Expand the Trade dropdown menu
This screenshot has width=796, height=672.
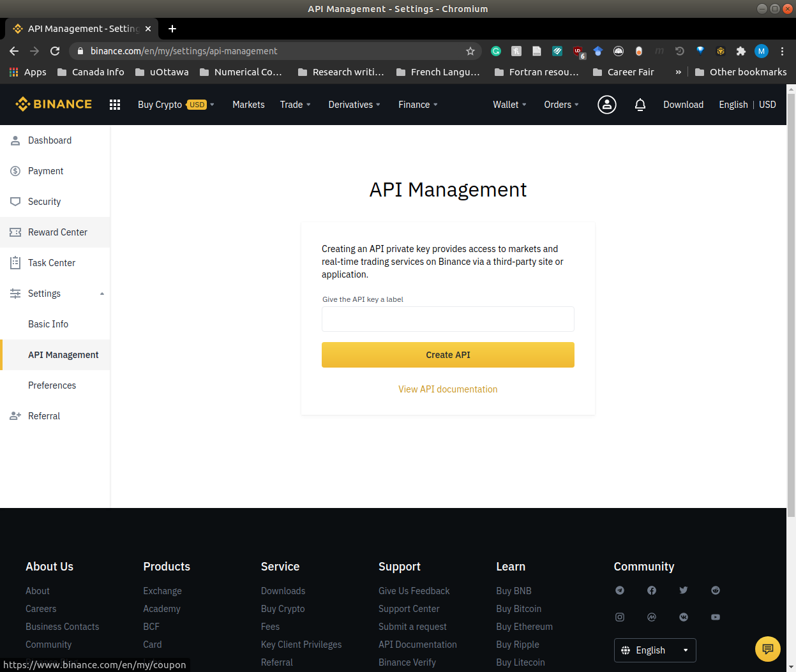tap(295, 105)
